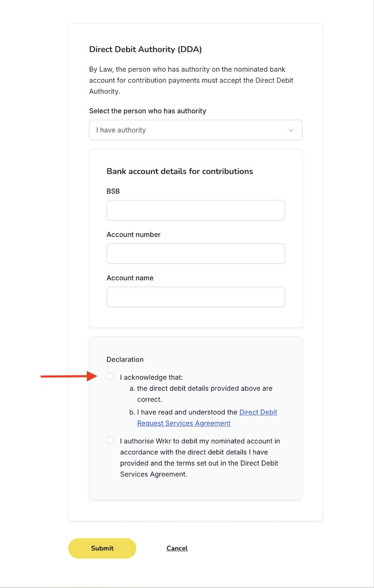374x588 pixels.
Task: Select the Account name text box
Action: [196, 297]
